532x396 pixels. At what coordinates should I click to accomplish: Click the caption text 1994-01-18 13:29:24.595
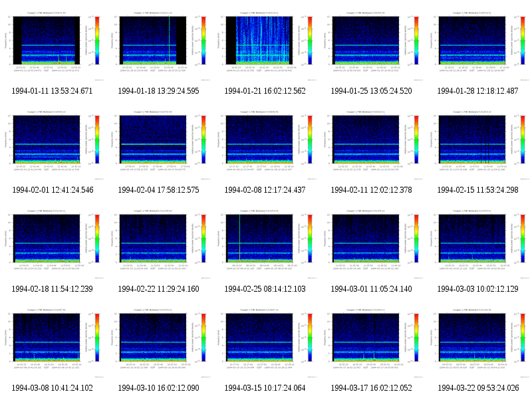[x=158, y=91]
